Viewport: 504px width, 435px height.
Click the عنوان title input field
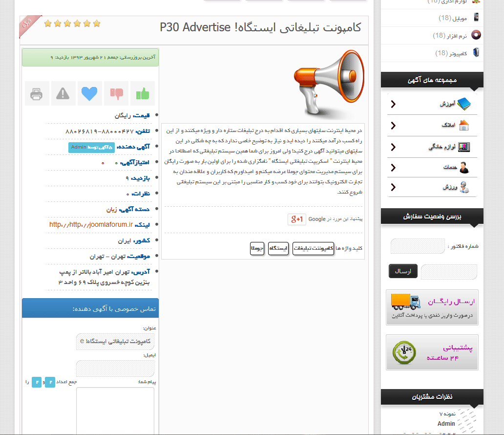click(115, 341)
